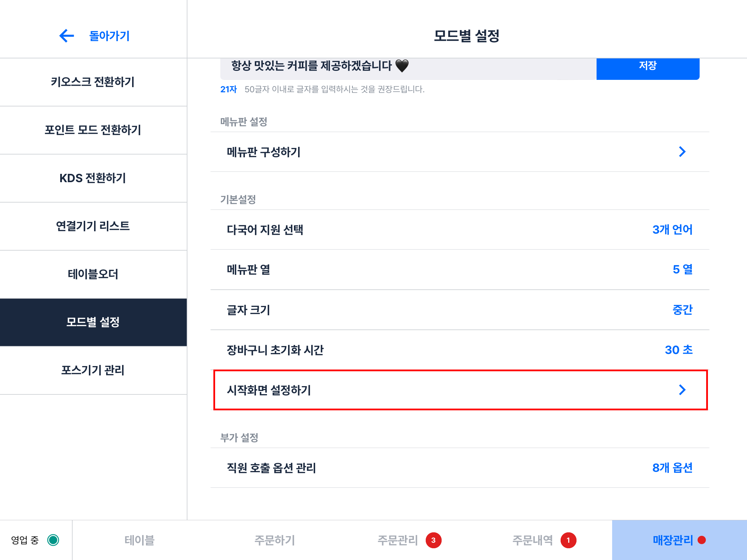Viewport: 747px width, 560px height.
Task: Open 포스기기 관리 in the sidebar
Action: click(93, 370)
